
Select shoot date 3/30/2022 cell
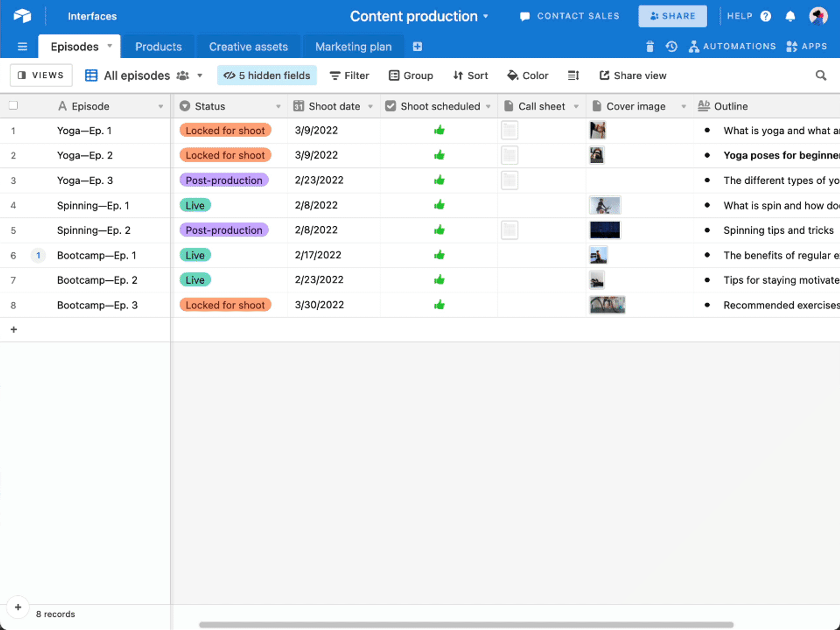pos(334,305)
